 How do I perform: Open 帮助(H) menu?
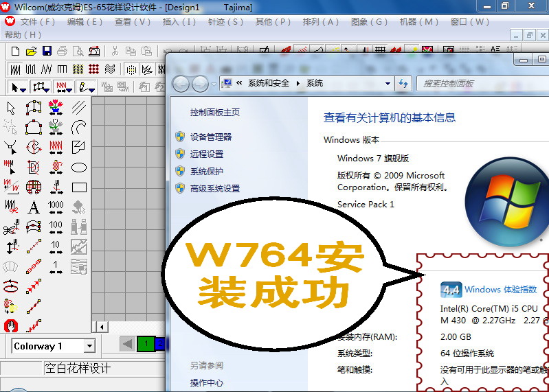[x=23, y=34]
